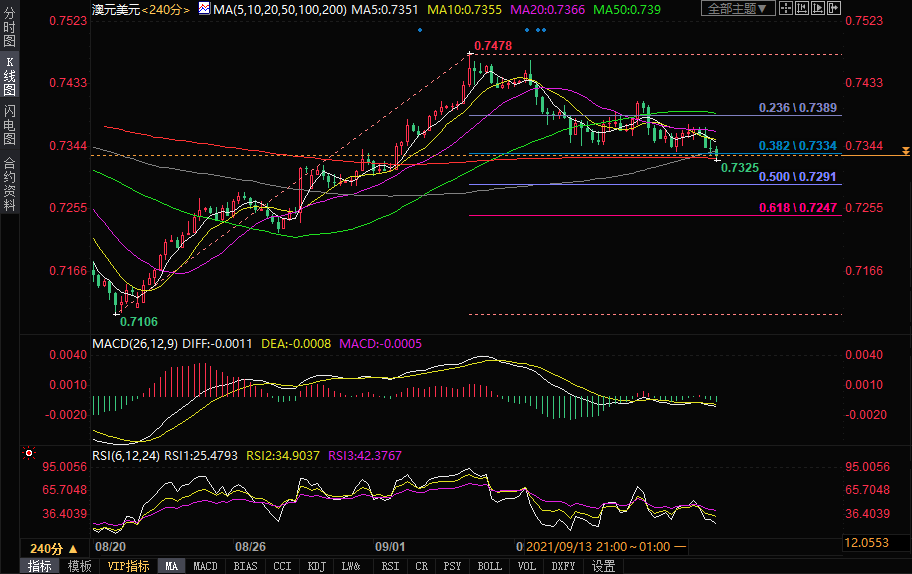Click the VIP指标 button
The image size is (912, 574).
128,566
